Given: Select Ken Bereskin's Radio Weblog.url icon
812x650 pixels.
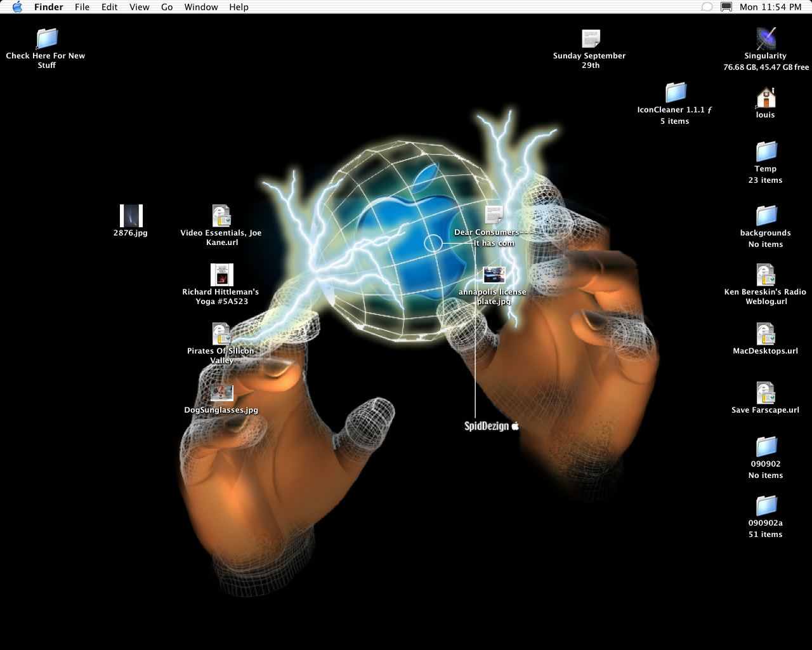Looking at the screenshot, I should point(766,275).
